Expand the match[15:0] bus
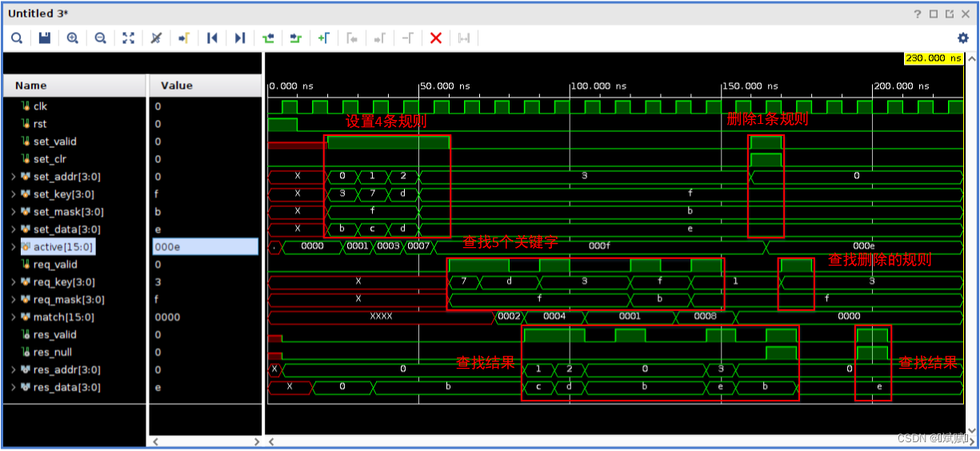Screen dimensions: 980x451 13,317
